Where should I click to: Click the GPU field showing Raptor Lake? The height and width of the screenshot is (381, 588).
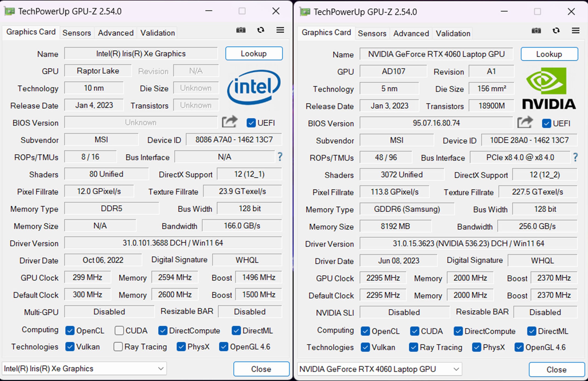(98, 71)
